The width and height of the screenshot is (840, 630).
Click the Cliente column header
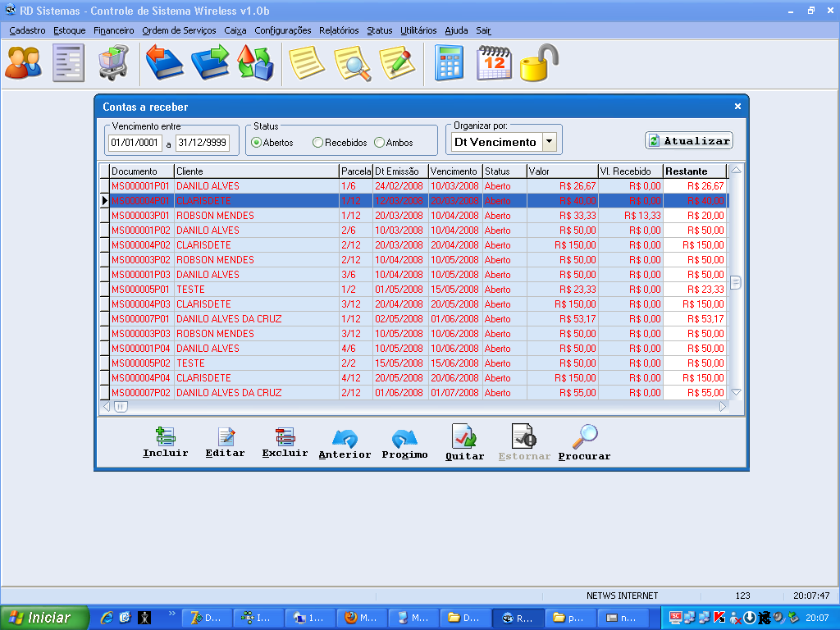click(257, 171)
